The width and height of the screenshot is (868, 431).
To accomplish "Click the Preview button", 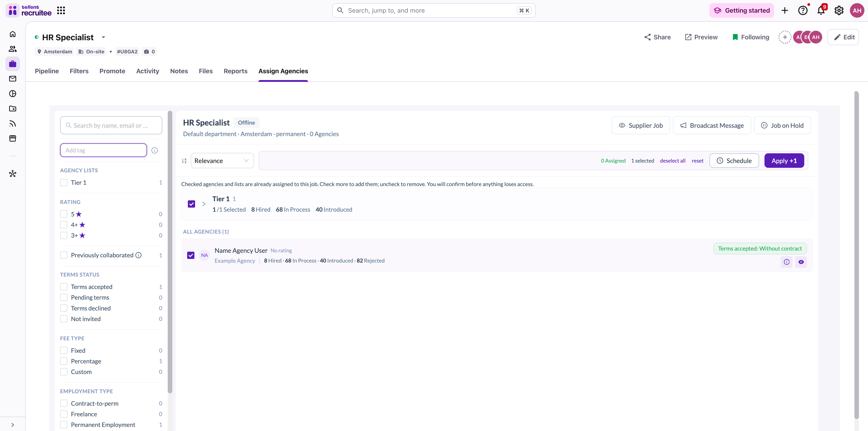I will tap(701, 37).
